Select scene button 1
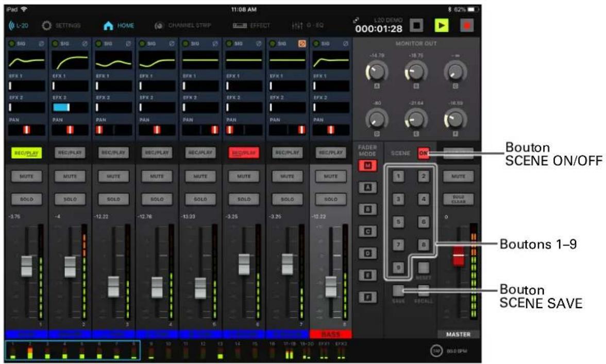Viewport: 606px width, 364px height. (398, 177)
